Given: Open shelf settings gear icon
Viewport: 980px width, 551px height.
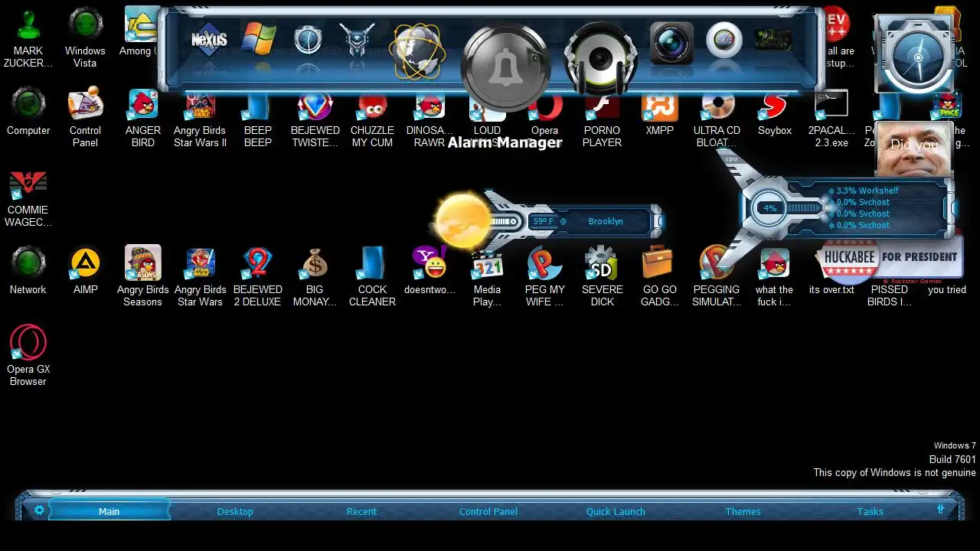Looking at the screenshot, I should pyautogui.click(x=39, y=510).
